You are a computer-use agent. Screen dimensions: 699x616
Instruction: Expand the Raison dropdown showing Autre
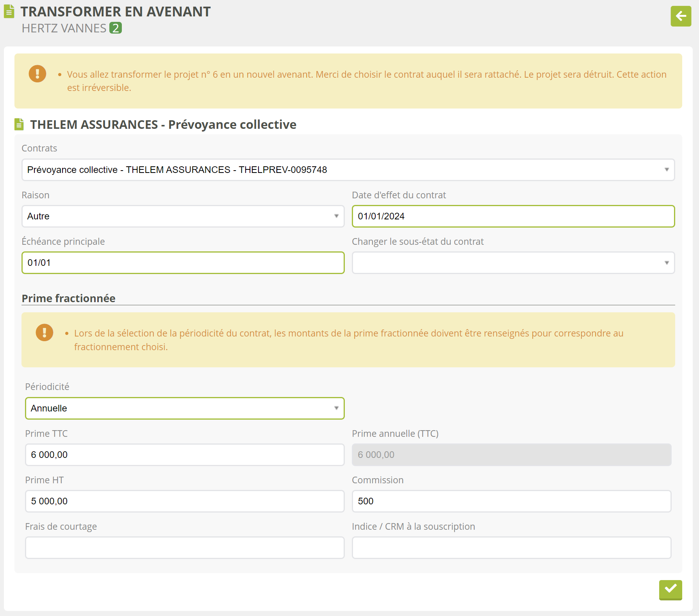[183, 216]
